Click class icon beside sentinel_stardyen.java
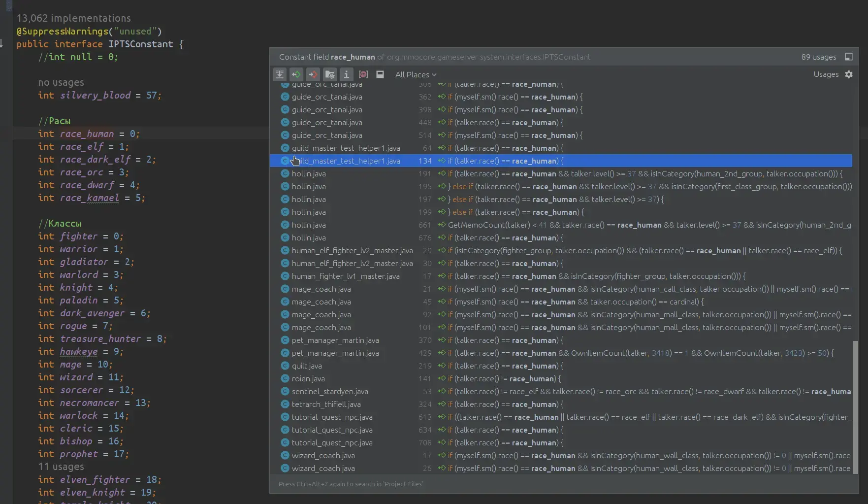The height and width of the screenshot is (504, 868). coord(285,392)
